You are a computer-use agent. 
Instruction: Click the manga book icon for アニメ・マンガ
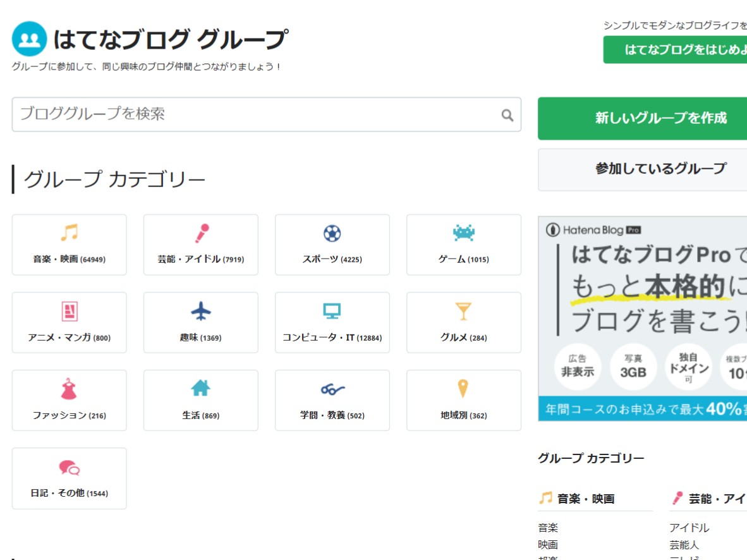(x=70, y=311)
